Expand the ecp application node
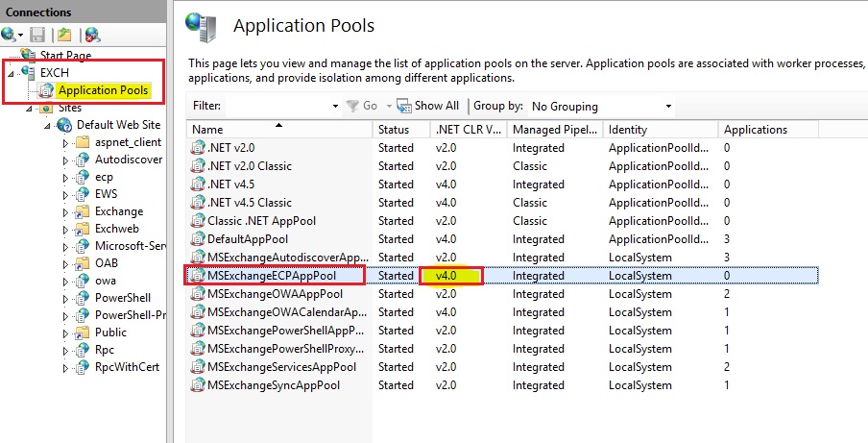This screenshot has width=868, height=443. coord(65,178)
